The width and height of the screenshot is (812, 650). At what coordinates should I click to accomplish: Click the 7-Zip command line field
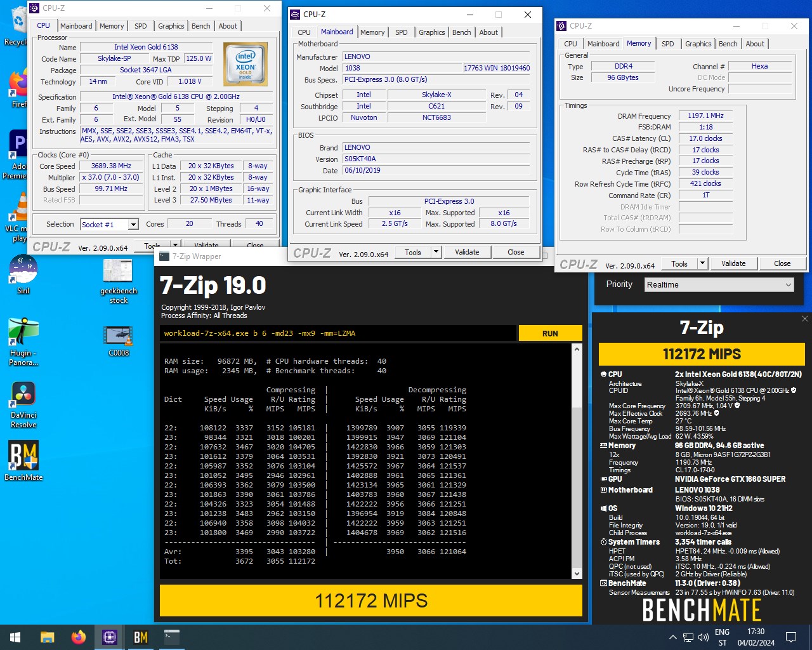click(x=337, y=333)
